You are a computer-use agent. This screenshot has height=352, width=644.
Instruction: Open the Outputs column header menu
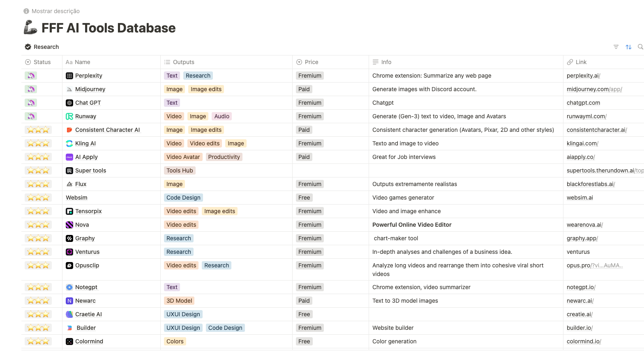(183, 62)
